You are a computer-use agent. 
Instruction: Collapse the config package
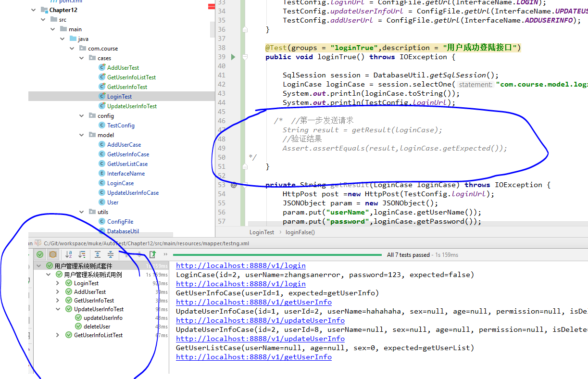click(x=82, y=116)
